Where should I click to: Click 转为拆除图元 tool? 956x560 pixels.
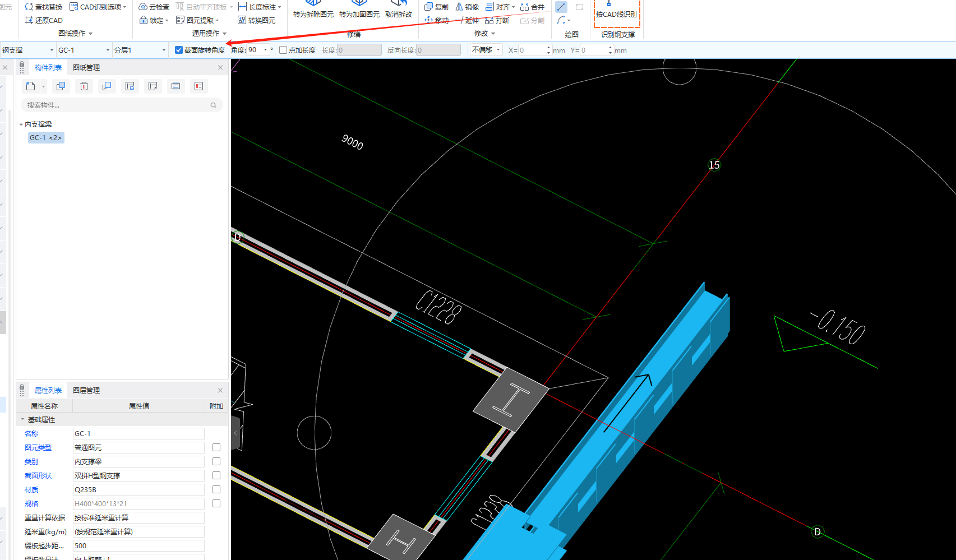(313, 10)
